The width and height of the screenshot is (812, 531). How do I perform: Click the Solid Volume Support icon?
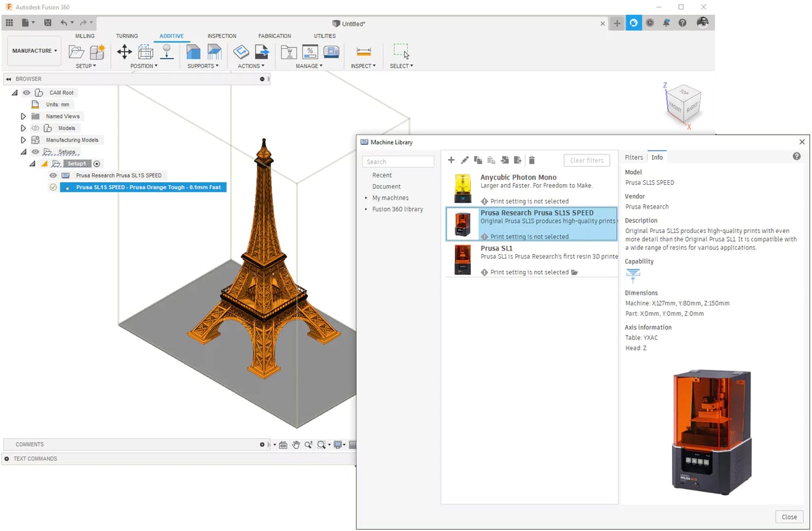(194, 51)
